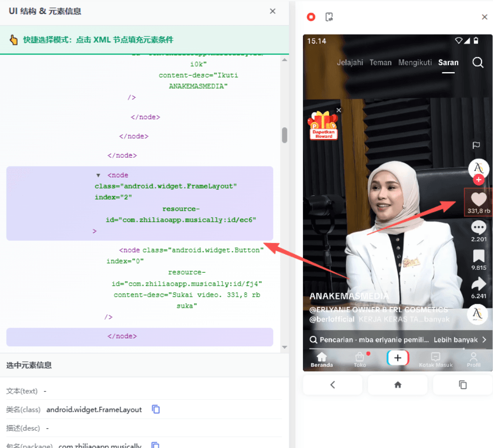Screen dimensions: 493x448
Task: Click the class value android.widget.FrameLayout
Action: (x=94, y=410)
